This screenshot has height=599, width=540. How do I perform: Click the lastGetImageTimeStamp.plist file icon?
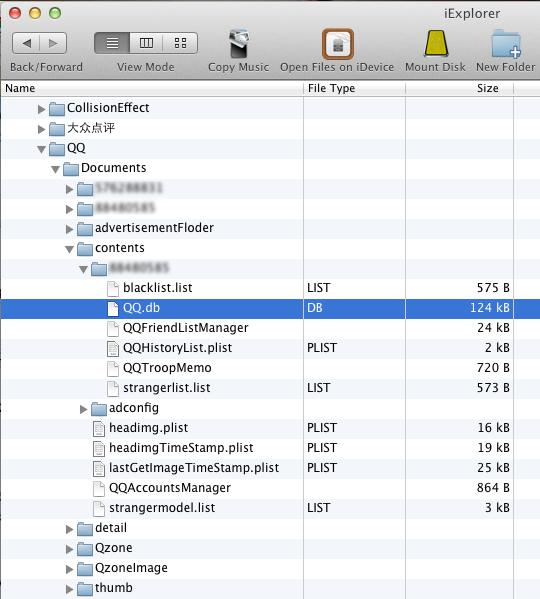[99, 469]
